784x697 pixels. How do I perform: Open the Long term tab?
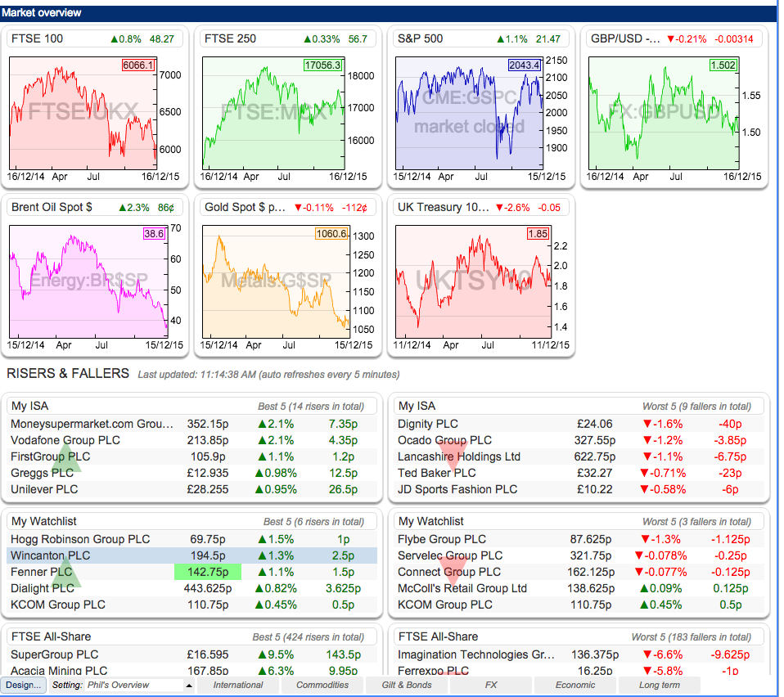click(x=659, y=685)
